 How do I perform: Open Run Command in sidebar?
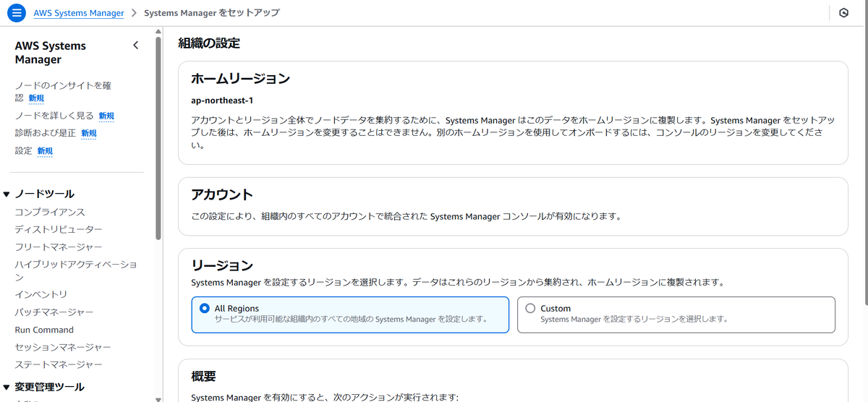click(x=44, y=330)
